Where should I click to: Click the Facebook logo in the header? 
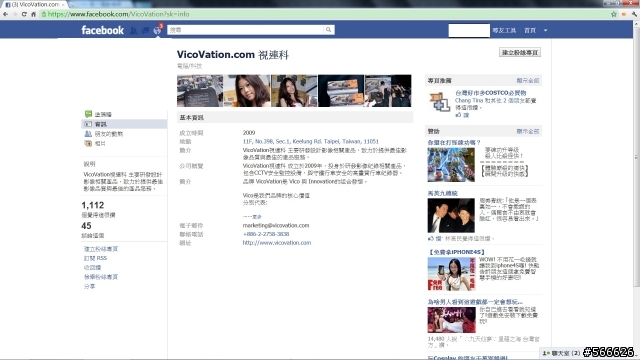coord(102,30)
